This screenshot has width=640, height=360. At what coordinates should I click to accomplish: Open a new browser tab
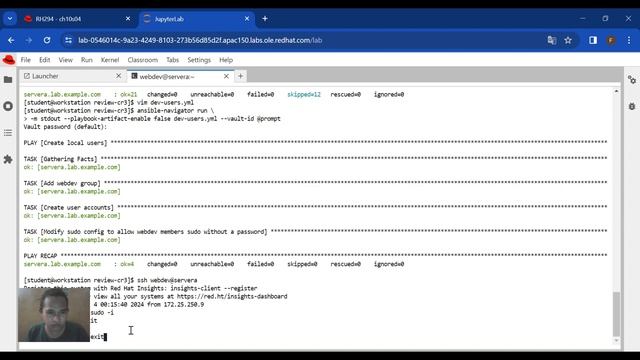(265, 19)
